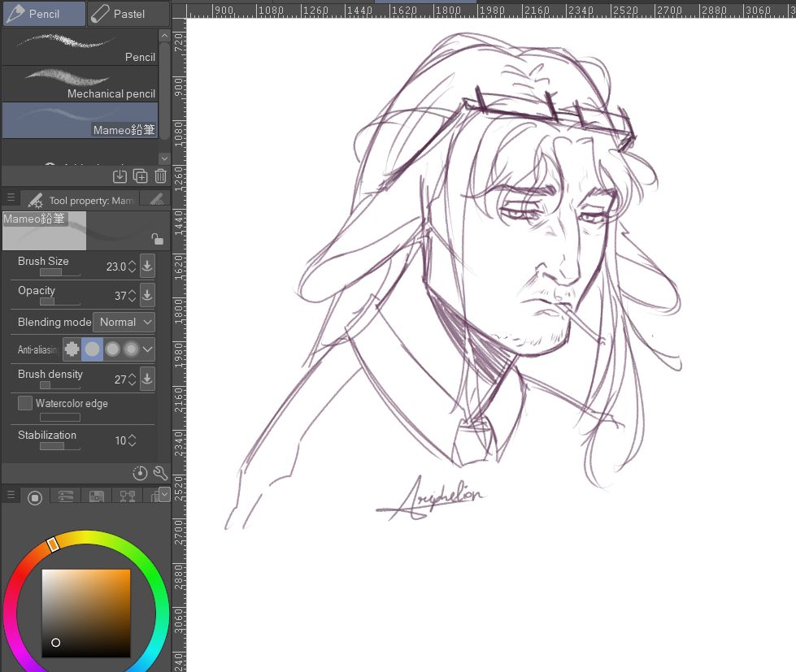Set anti-aliasing to Strong
Screen dimensions: 796x672
pos(131,349)
